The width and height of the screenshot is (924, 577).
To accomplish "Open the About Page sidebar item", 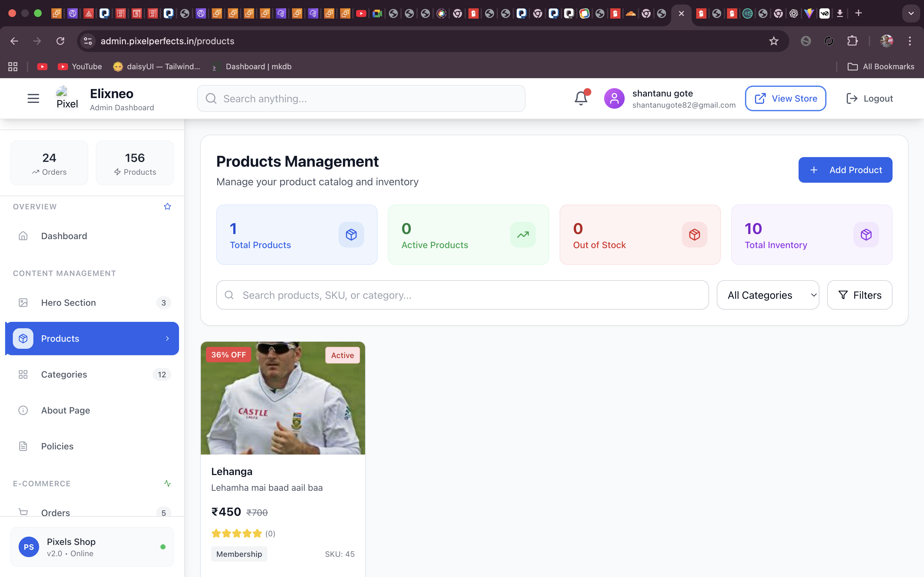I will tap(66, 410).
